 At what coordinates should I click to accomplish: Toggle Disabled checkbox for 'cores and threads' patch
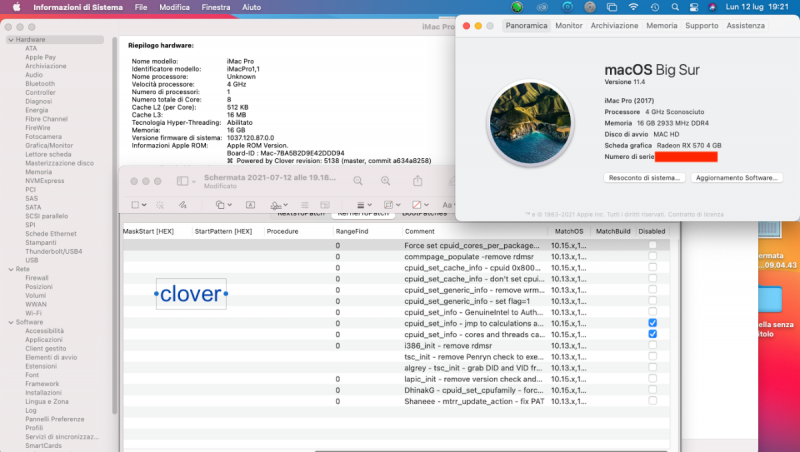[652, 334]
